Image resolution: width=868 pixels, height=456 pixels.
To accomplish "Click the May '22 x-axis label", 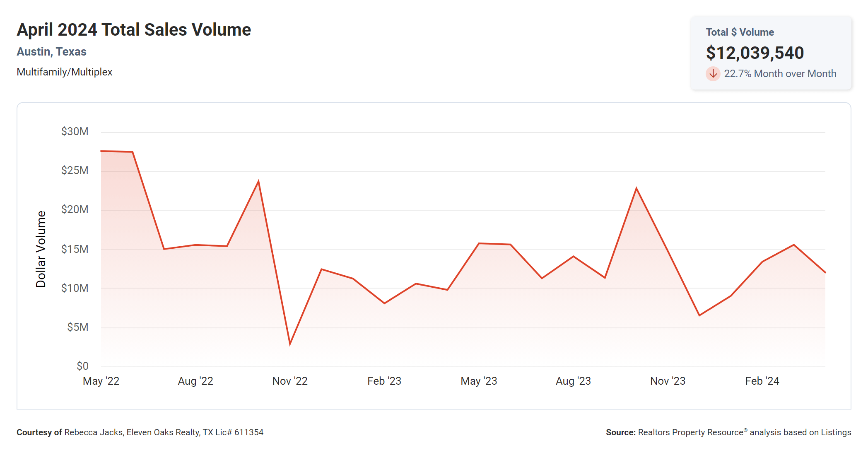I will 101,381.
